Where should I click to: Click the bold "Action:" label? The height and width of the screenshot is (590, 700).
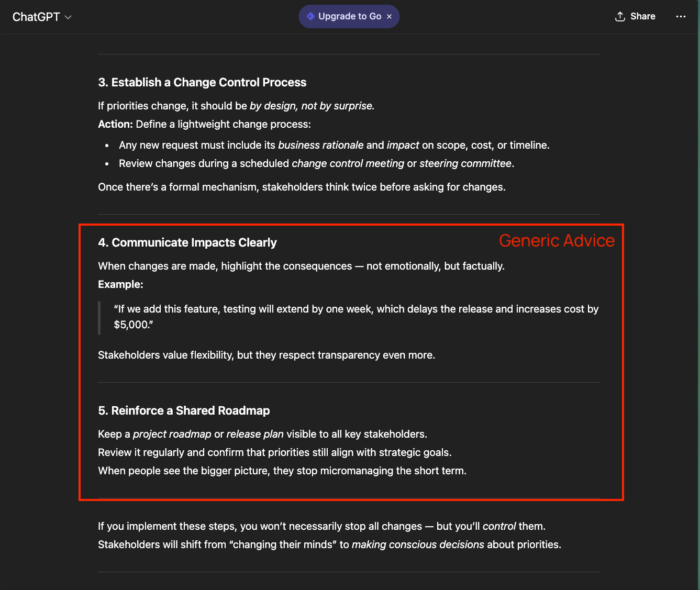pos(115,124)
